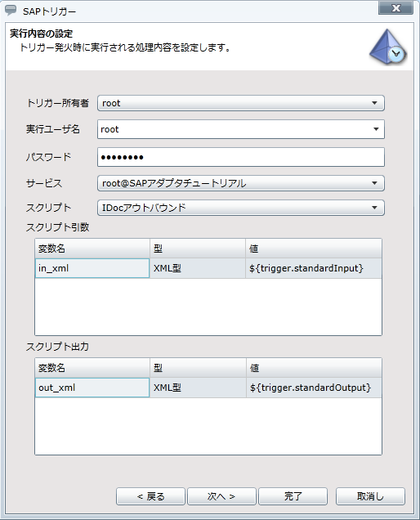Select the out_xml variable name cell

pos(92,388)
